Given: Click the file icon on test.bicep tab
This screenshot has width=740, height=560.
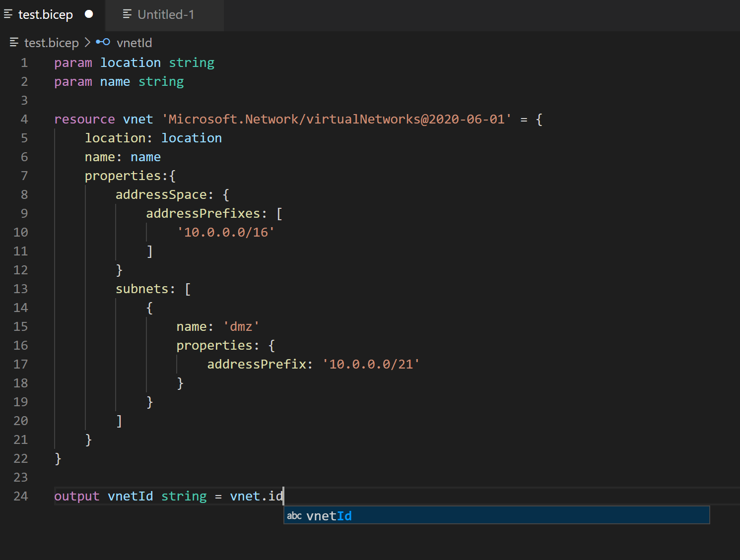Looking at the screenshot, I should click(x=8, y=14).
